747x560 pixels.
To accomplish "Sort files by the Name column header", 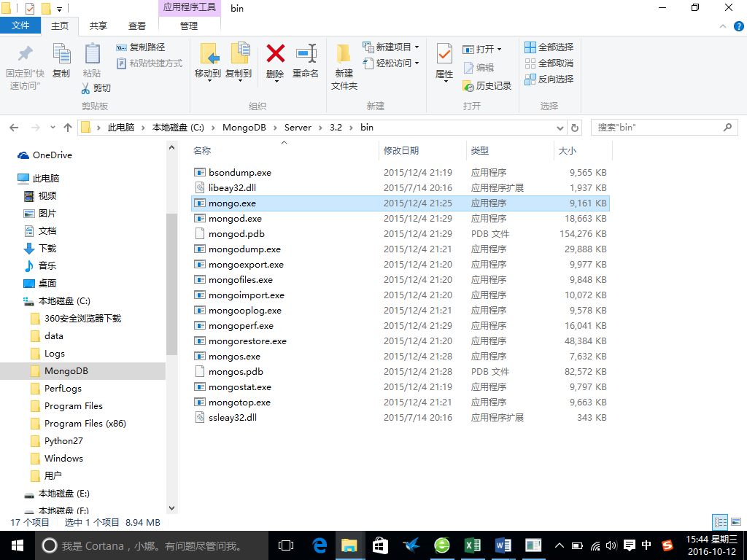I will click(285, 150).
